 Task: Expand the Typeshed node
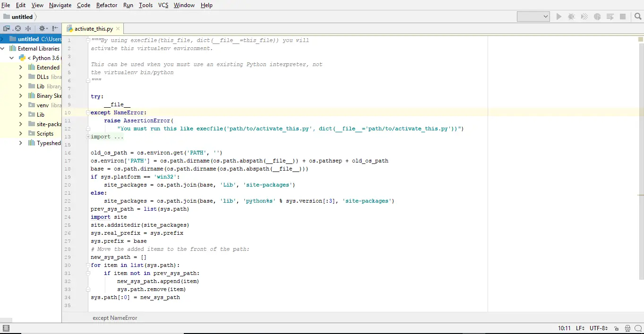pos(21,143)
